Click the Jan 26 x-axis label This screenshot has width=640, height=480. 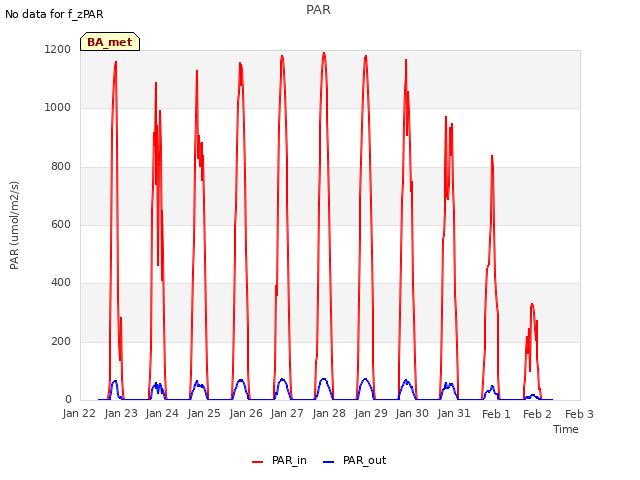(x=246, y=413)
